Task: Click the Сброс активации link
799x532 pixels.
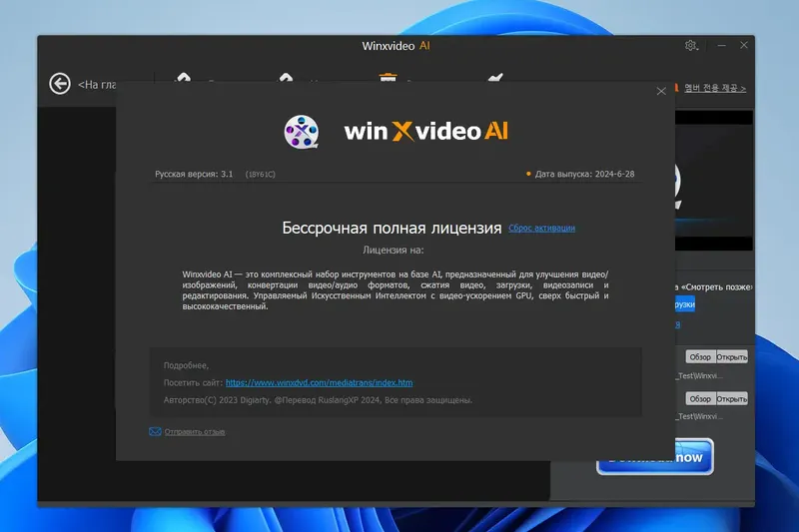Action: point(541,229)
